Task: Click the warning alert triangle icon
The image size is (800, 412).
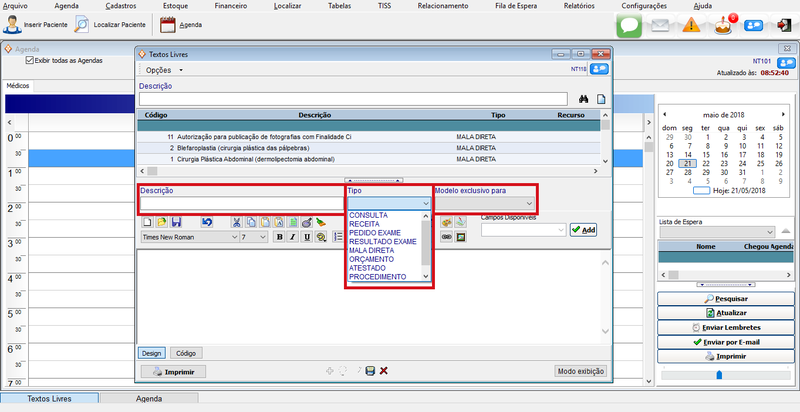Action: (x=691, y=26)
